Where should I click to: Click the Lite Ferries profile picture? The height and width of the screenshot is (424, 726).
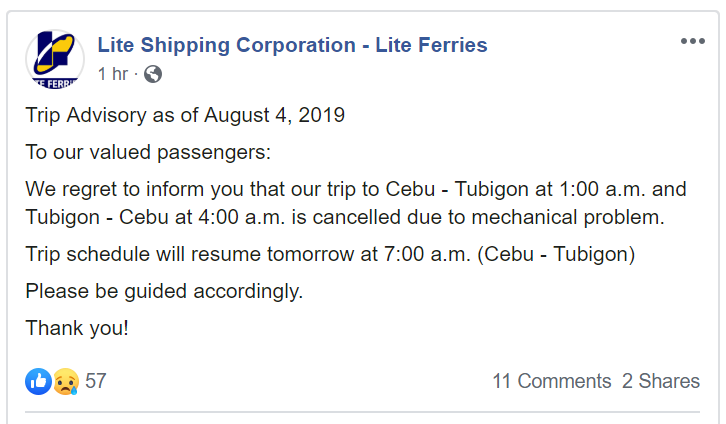coord(55,59)
